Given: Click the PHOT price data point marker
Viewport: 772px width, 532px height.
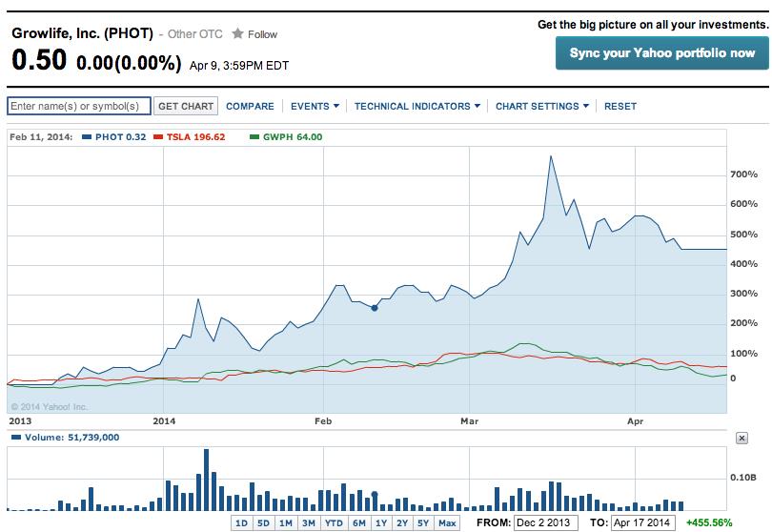Looking at the screenshot, I should coord(375,308).
